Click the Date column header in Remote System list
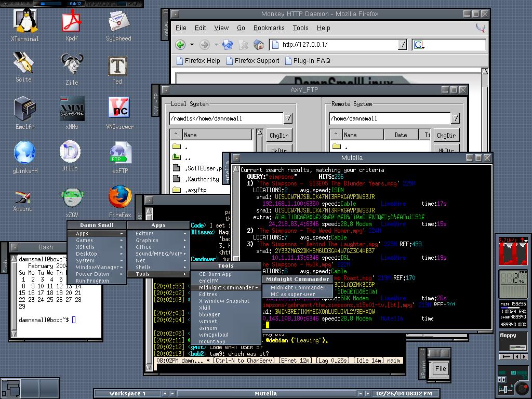 (401, 135)
